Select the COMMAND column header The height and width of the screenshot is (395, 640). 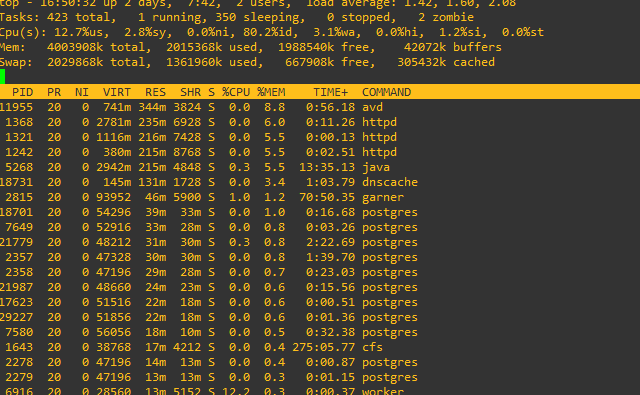point(387,92)
